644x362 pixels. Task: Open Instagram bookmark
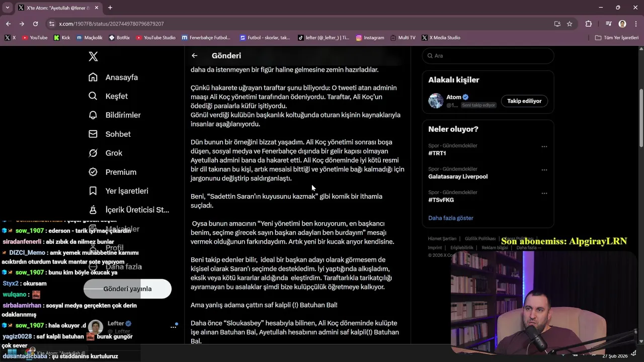coord(370,38)
